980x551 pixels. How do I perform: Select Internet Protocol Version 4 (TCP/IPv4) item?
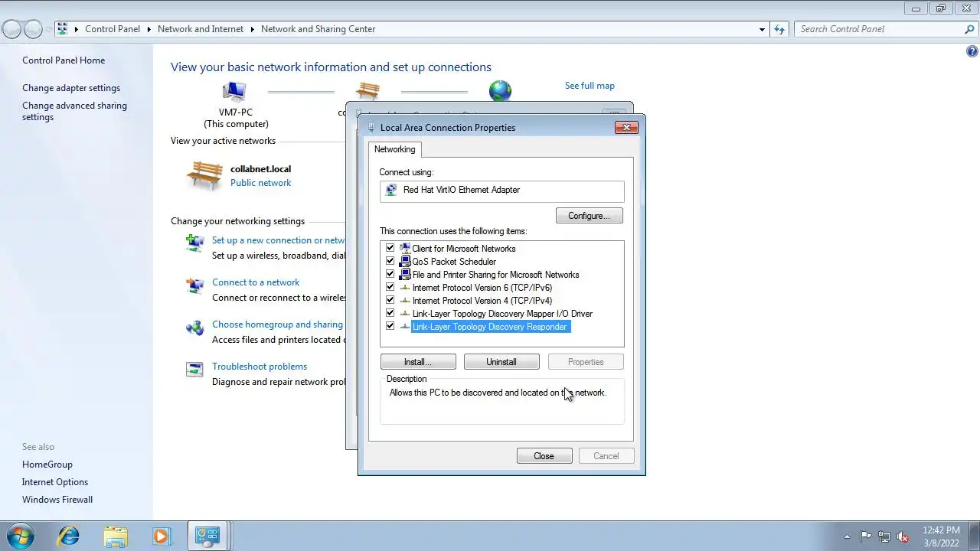(482, 301)
